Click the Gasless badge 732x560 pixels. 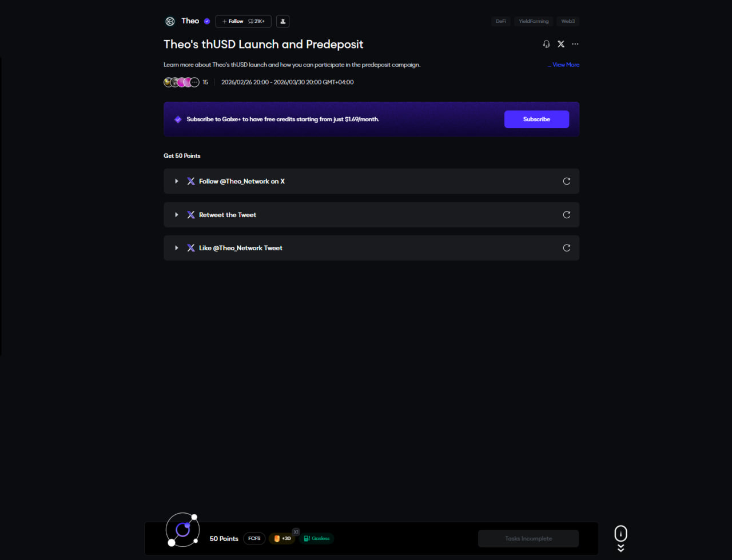click(316, 538)
